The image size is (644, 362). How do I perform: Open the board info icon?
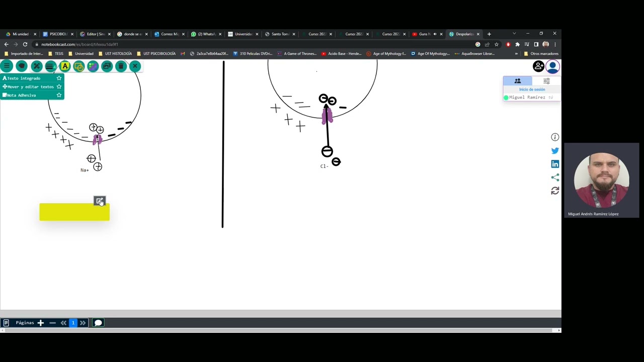pos(555,137)
